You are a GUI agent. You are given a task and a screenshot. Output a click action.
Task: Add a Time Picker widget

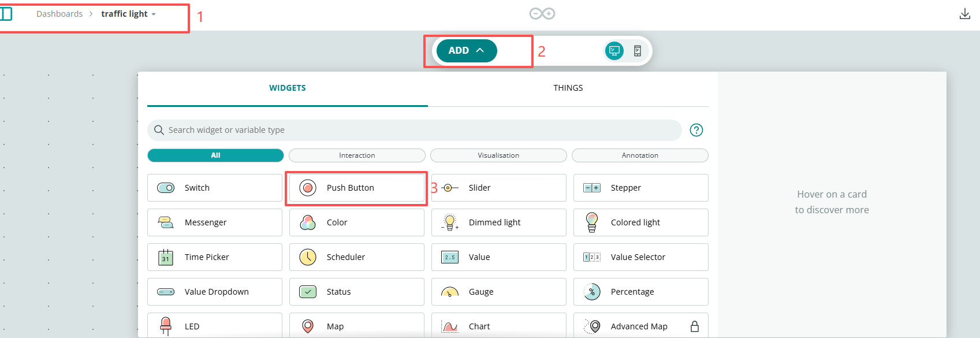(x=215, y=257)
